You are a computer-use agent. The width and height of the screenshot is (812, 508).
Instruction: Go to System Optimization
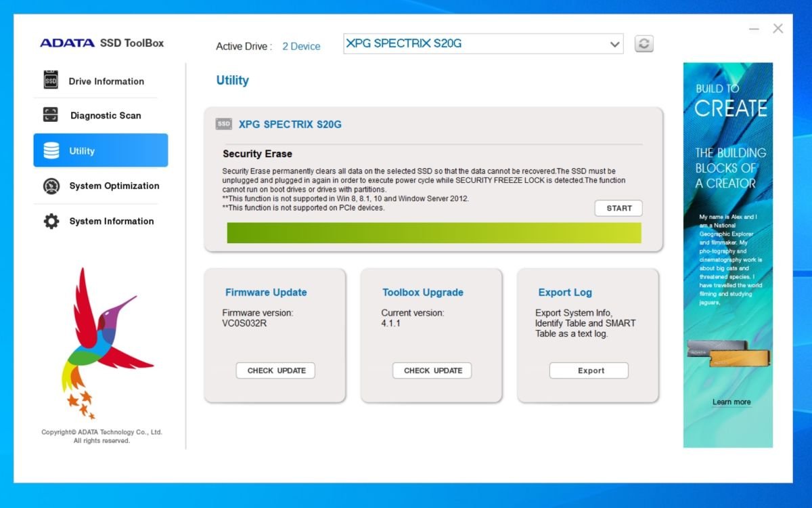coord(101,186)
